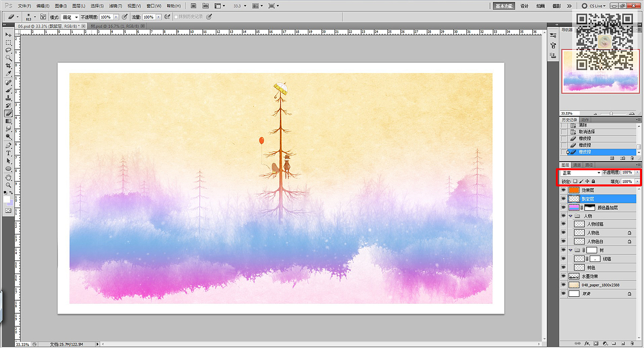The image size is (644, 348).
Task: Collapse the 树 layer group
Action: pos(571,250)
